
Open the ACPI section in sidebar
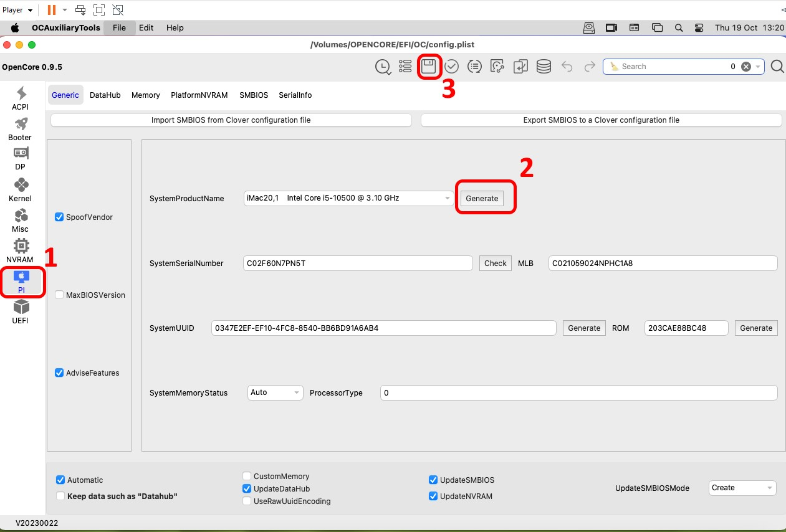pos(21,95)
